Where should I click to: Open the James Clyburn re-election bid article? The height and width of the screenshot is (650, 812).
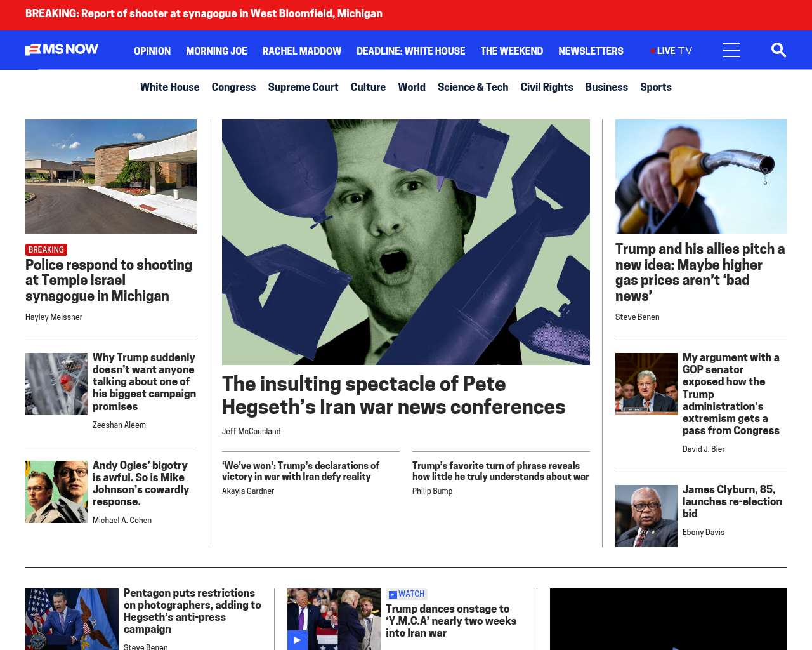tap(732, 501)
